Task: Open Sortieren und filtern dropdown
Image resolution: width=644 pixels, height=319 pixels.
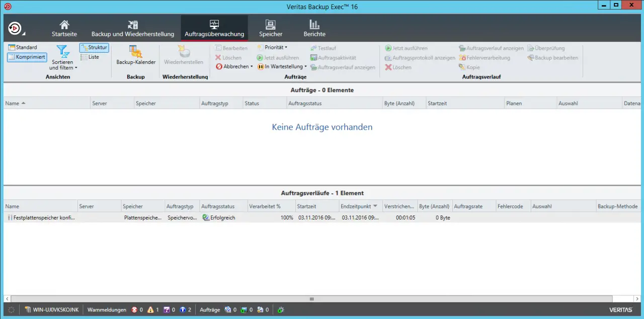Action: [x=63, y=57]
